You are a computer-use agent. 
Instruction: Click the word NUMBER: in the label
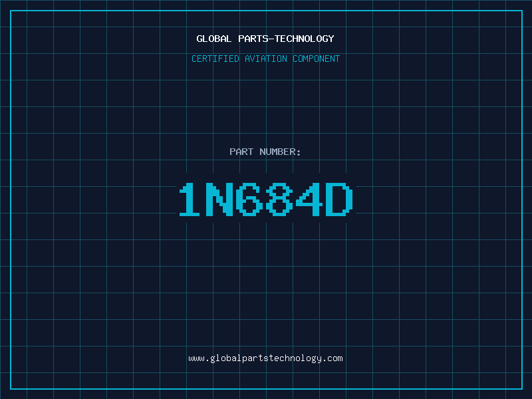point(280,152)
